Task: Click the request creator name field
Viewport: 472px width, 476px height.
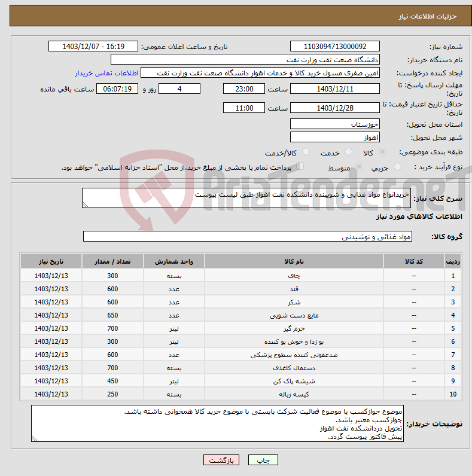Action: pyautogui.click(x=260, y=73)
